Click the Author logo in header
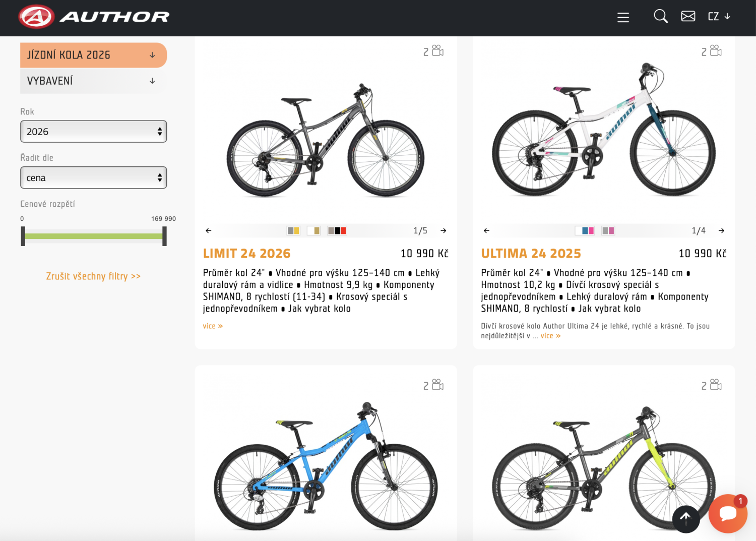This screenshot has width=756, height=541. (94, 17)
